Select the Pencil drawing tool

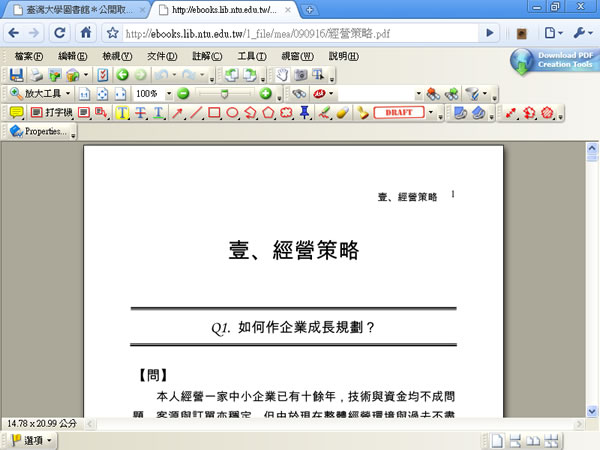coord(324,112)
